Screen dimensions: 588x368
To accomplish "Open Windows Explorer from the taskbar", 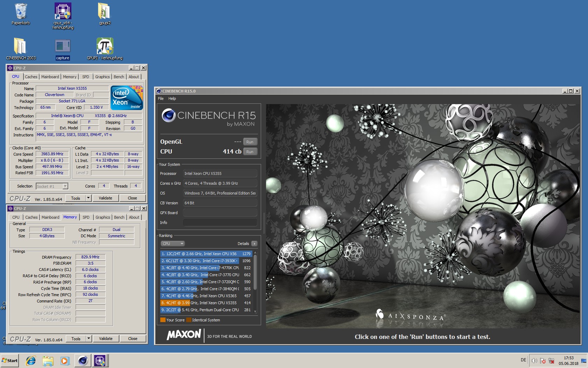I will click(48, 361).
